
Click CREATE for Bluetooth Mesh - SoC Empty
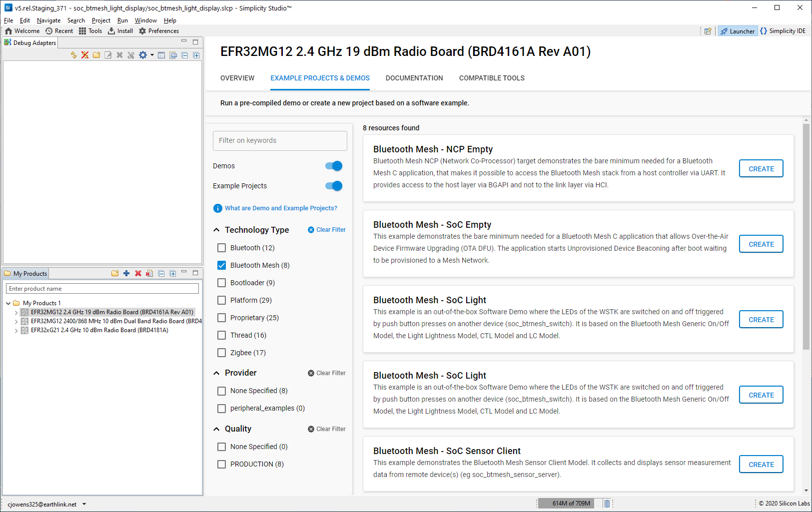761,244
